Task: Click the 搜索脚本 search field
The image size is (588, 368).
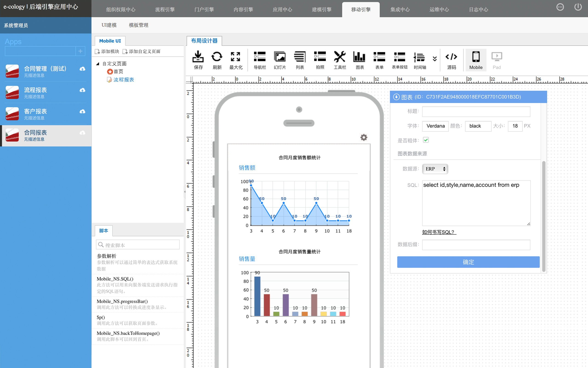Action: (x=138, y=244)
